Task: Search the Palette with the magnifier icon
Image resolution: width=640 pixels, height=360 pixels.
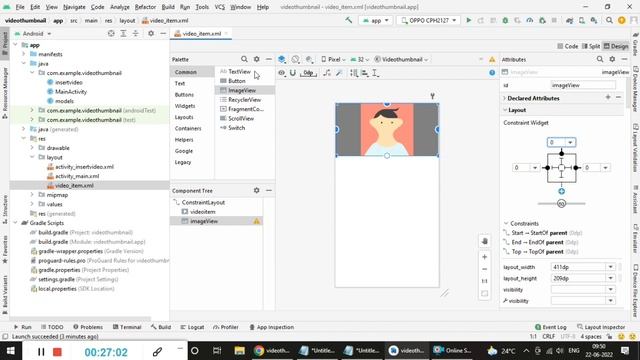Action: [x=244, y=59]
